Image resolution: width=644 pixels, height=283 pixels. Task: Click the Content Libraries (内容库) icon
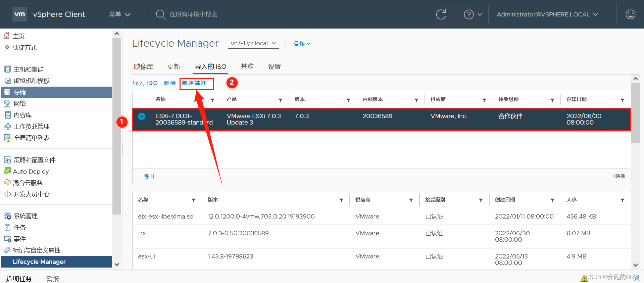pyautogui.click(x=7, y=115)
